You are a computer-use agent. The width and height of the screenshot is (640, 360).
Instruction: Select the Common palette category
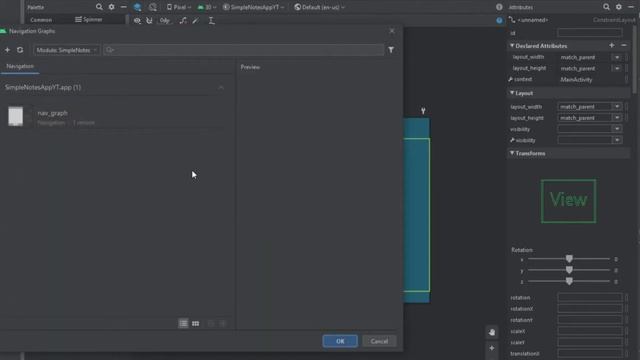(x=41, y=20)
